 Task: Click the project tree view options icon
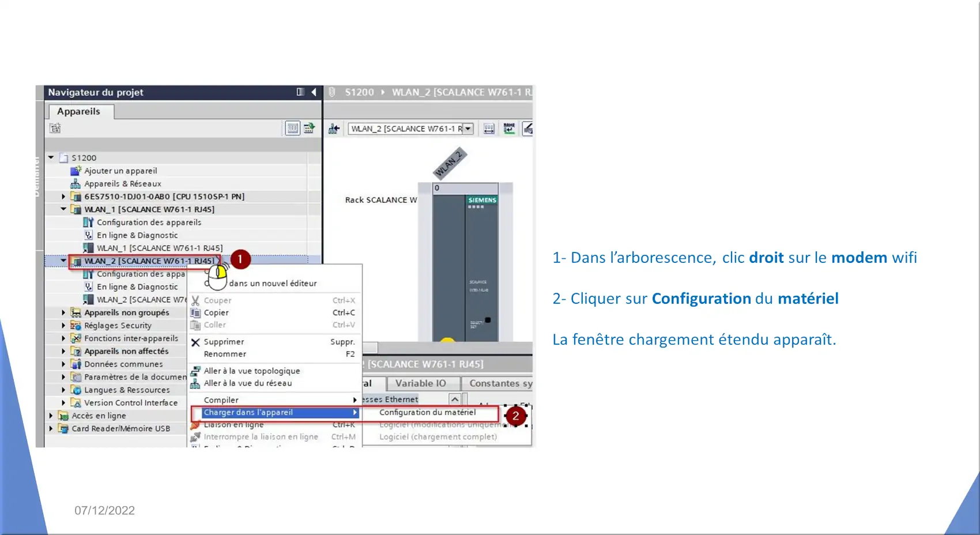[x=55, y=128]
